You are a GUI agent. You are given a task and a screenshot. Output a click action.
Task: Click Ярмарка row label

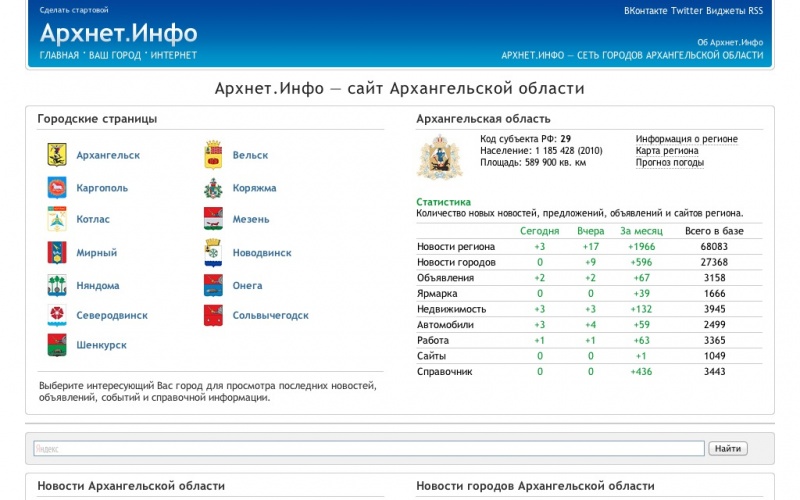click(x=437, y=293)
